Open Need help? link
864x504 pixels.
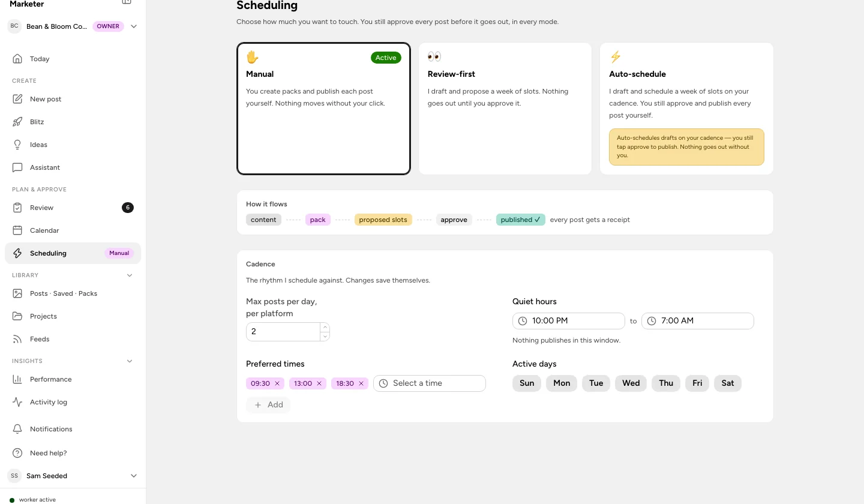click(73, 453)
